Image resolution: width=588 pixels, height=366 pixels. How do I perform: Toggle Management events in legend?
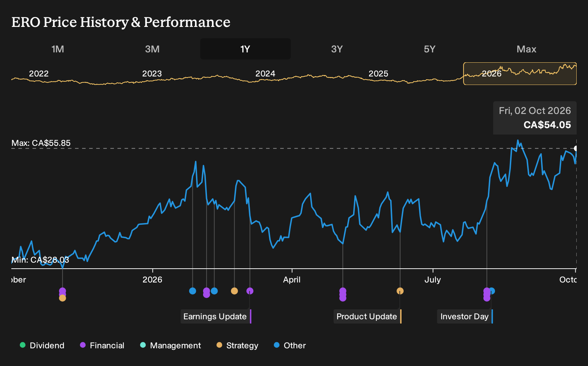click(x=171, y=345)
